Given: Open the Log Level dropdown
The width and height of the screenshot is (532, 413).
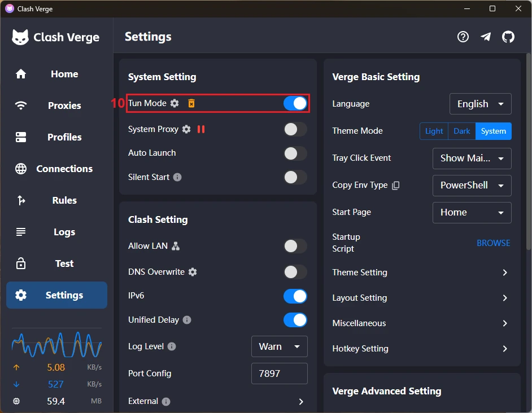Looking at the screenshot, I should (x=279, y=346).
